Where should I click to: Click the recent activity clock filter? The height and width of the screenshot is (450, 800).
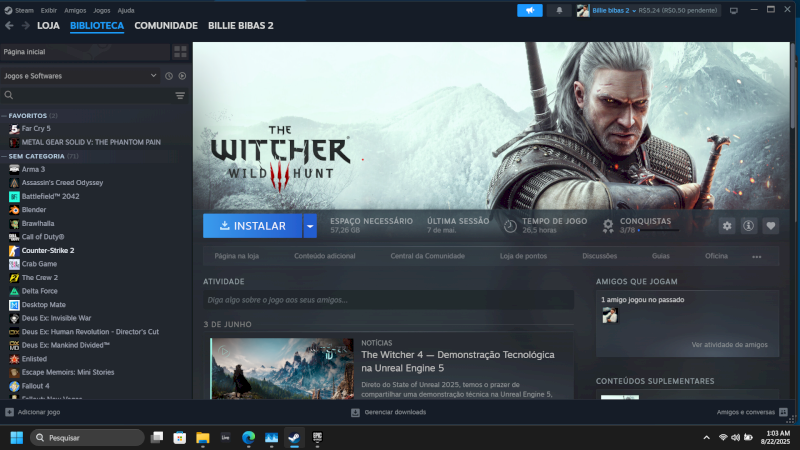(x=169, y=76)
